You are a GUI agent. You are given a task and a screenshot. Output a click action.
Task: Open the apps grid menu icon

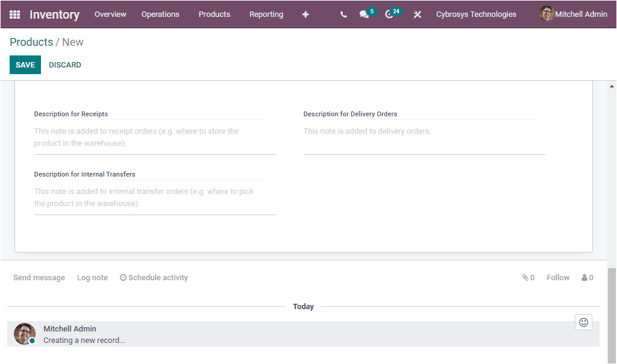14,14
